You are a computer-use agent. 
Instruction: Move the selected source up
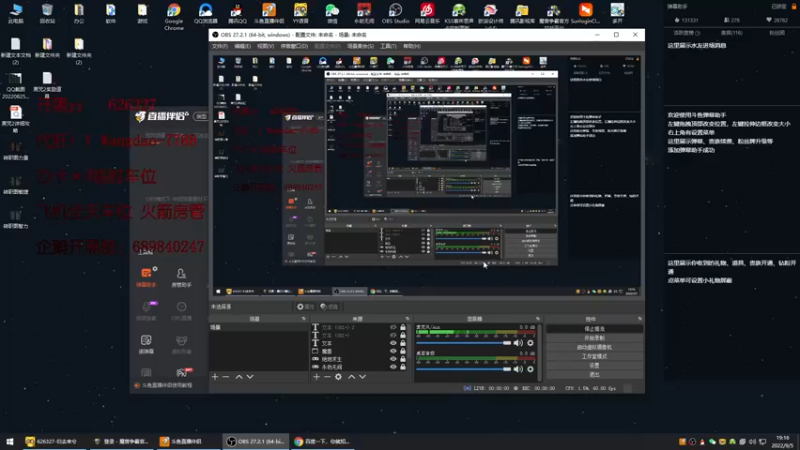[x=351, y=377]
